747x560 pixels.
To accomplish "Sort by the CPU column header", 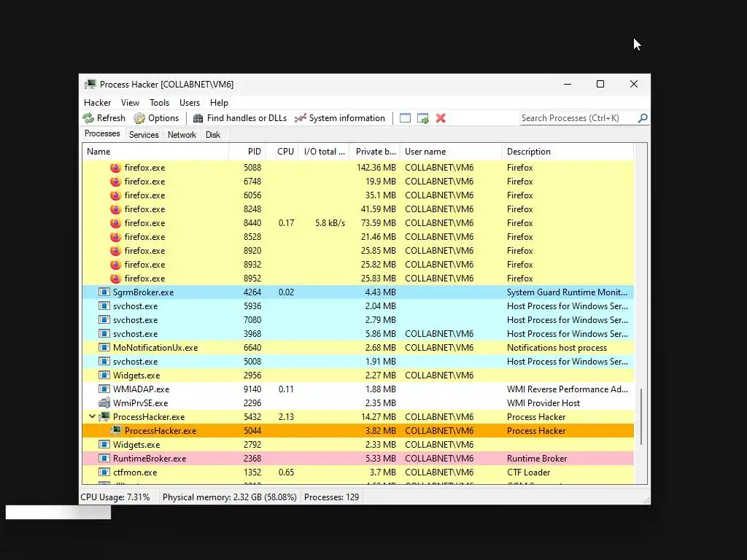I will pos(282,152).
